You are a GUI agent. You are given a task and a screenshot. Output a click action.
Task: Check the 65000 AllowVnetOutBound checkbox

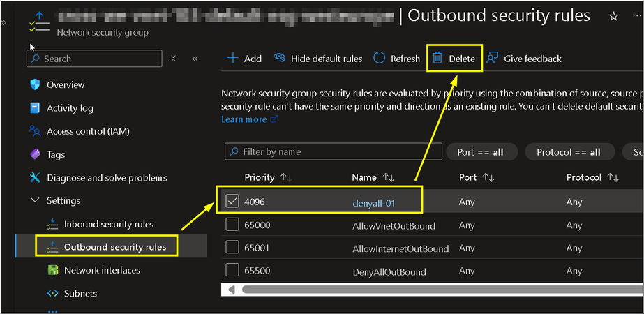[232, 225]
